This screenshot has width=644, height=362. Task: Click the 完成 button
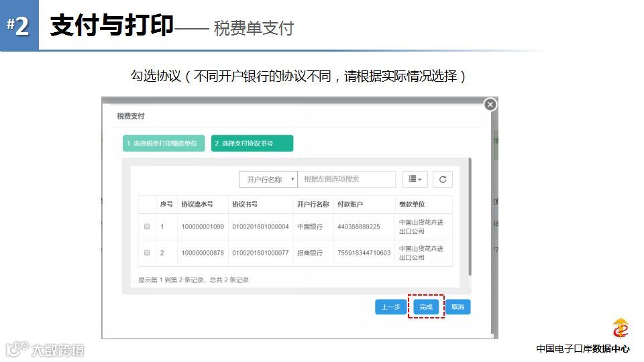click(x=426, y=307)
